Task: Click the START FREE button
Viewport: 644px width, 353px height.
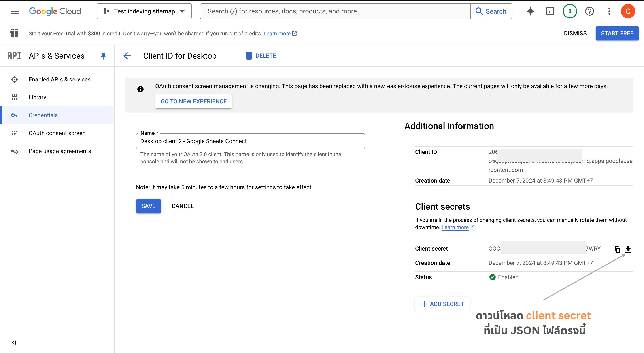Action: tap(617, 33)
